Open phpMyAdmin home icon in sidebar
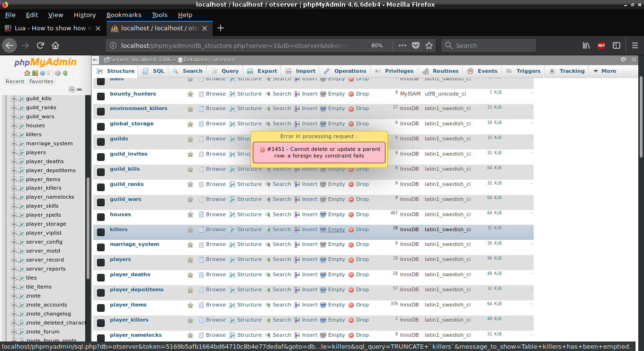Image resolution: width=644 pixels, height=351 pixels. tap(27, 73)
